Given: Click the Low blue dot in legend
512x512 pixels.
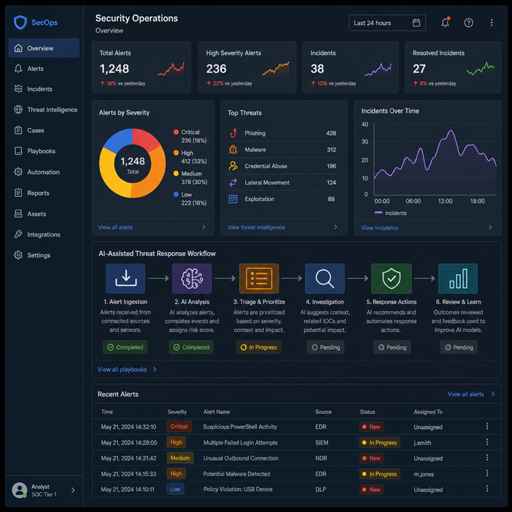Looking at the screenshot, I should 176,194.
